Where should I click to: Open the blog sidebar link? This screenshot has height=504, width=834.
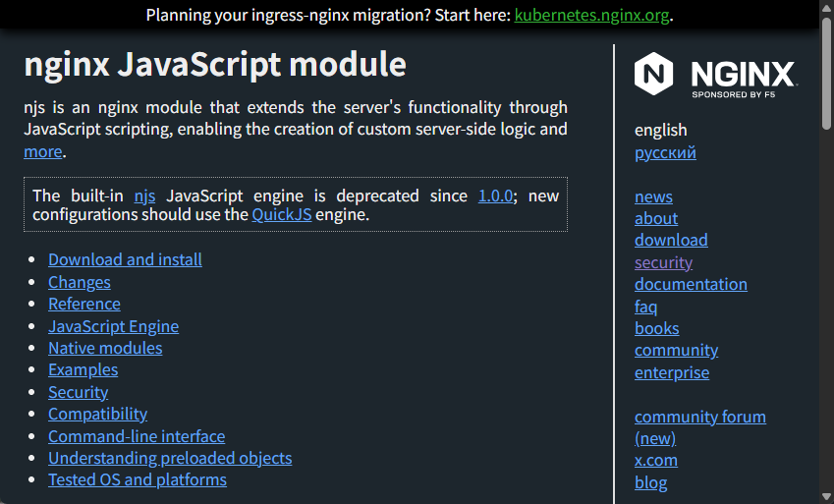pyautogui.click(x=650, y=482)
